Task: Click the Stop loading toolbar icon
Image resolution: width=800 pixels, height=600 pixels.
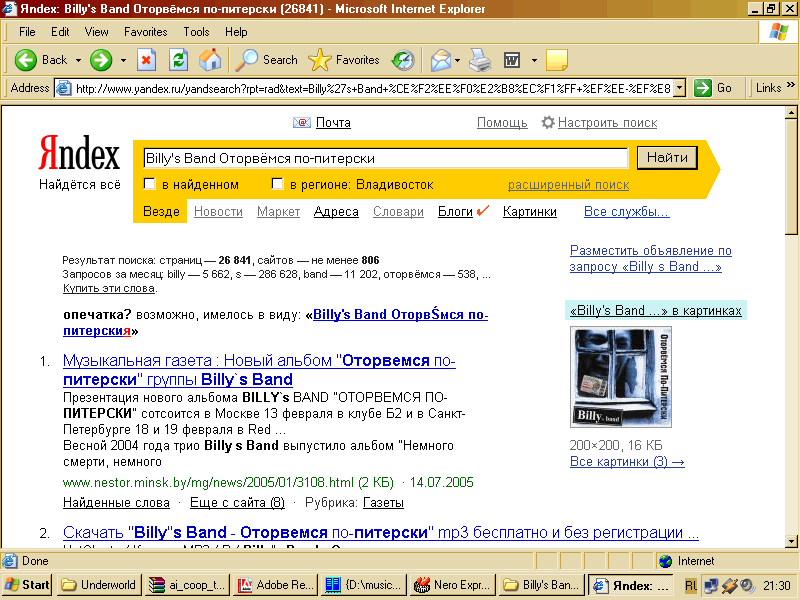Action: coord(146,60)
